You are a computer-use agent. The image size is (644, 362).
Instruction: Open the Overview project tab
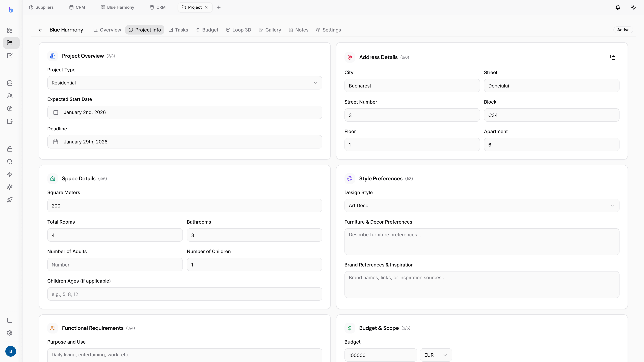[x=107, y=30]
